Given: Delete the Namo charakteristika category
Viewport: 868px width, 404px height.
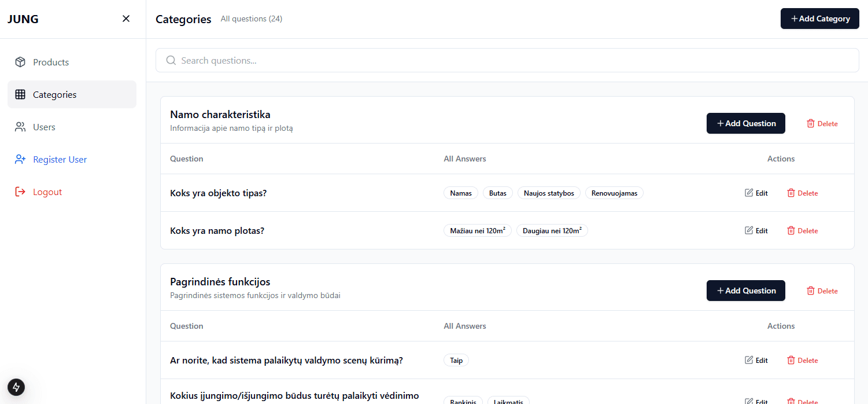Looking at the screenshot, I should (822, 123).
